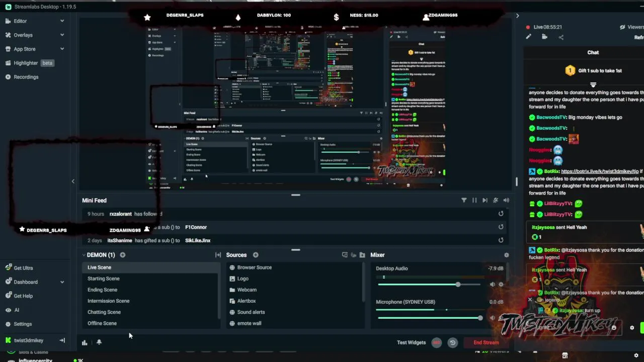Replay the rxzalorant follow alert
The image size is (644, 362).
point(501,214)
